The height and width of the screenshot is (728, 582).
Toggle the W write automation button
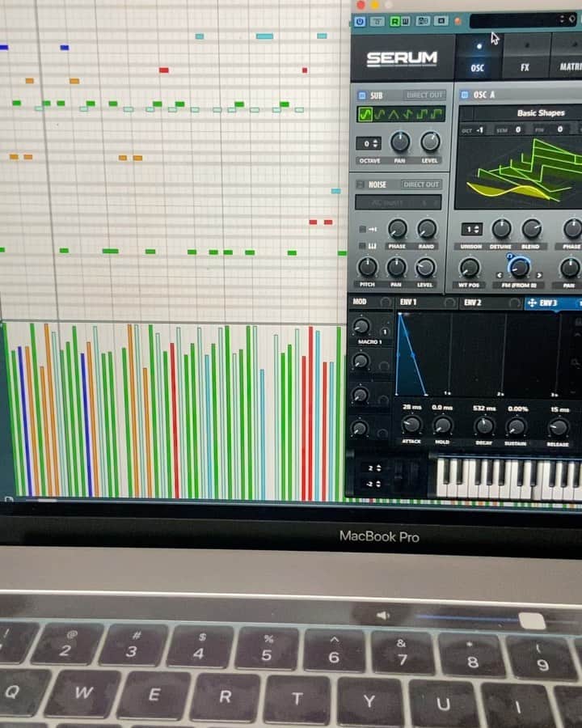click(x=405, y=21)
